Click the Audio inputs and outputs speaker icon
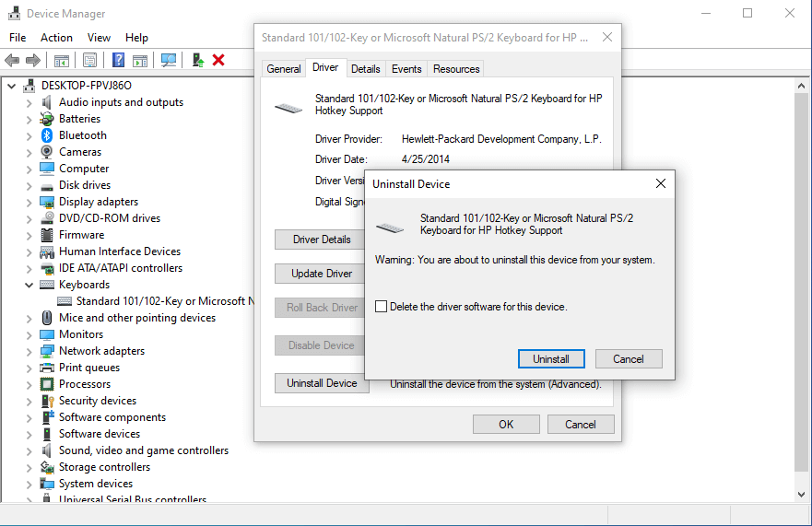Image resolution: width=812 pixels, height=526 pixels. pos(47,102)
